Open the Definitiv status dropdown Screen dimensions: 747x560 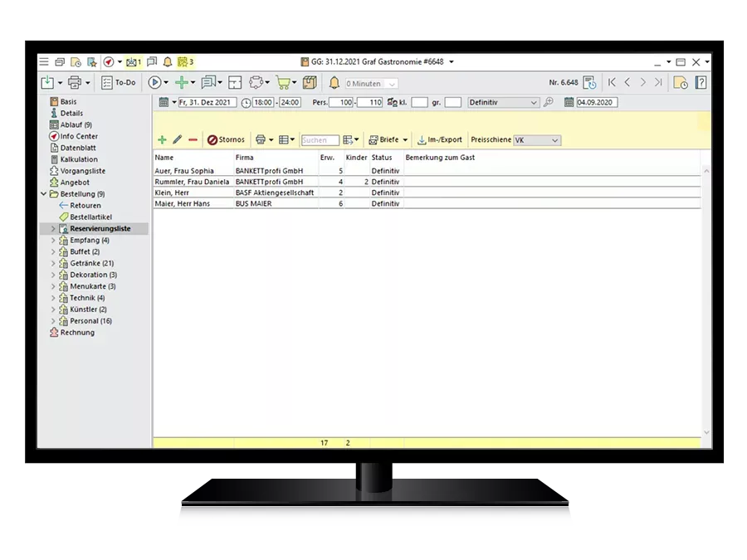[x=533, y=103]
